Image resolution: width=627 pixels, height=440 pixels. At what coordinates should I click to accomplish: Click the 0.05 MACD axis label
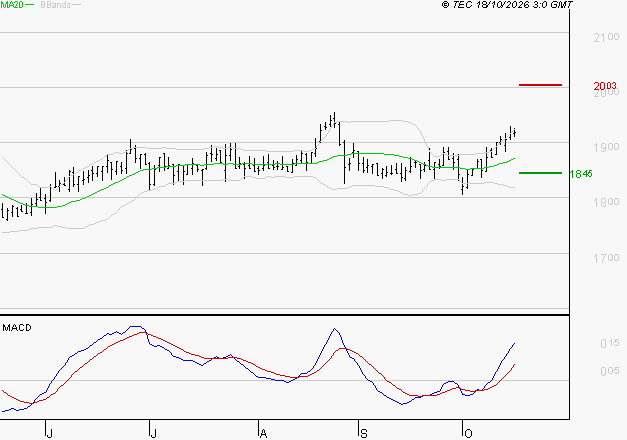(610, 371)
